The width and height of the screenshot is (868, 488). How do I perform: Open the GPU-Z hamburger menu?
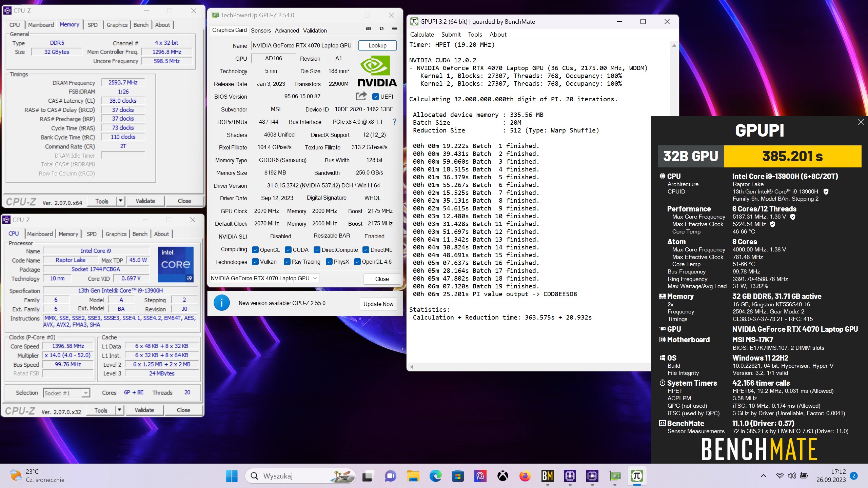[394, 29]
